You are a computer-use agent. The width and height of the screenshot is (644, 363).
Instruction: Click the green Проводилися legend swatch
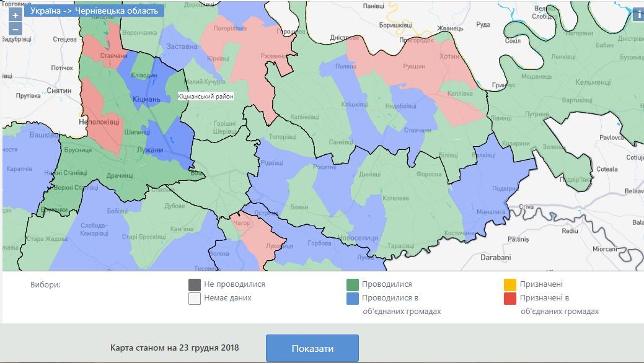[352, 285]
